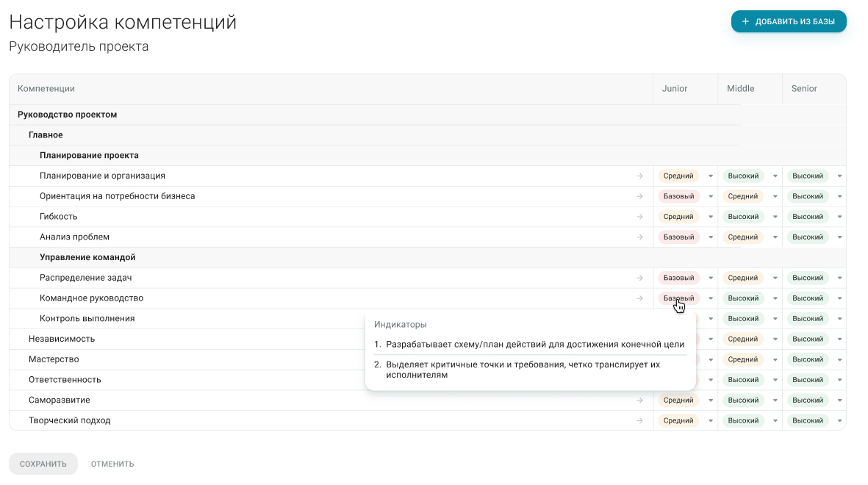Open arrow icon for Творческий подход
The width and height of the screenshot is (868, 485).
[640, 421]
